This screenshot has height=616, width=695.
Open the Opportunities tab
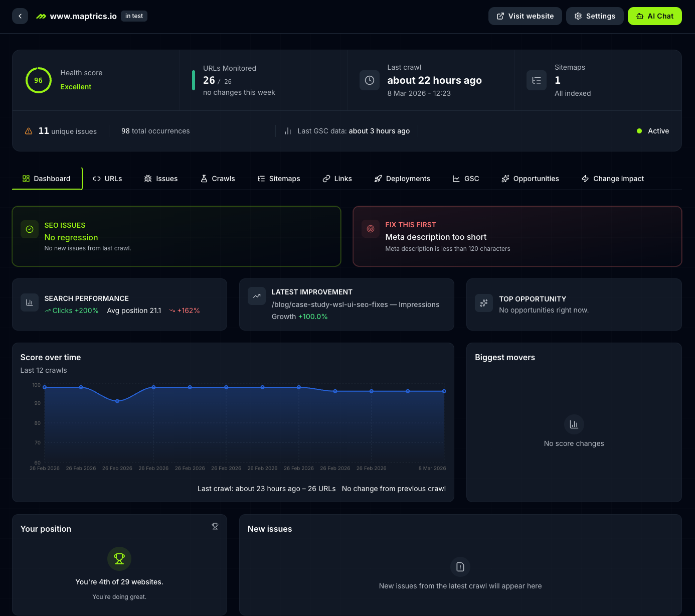point(530,179)
